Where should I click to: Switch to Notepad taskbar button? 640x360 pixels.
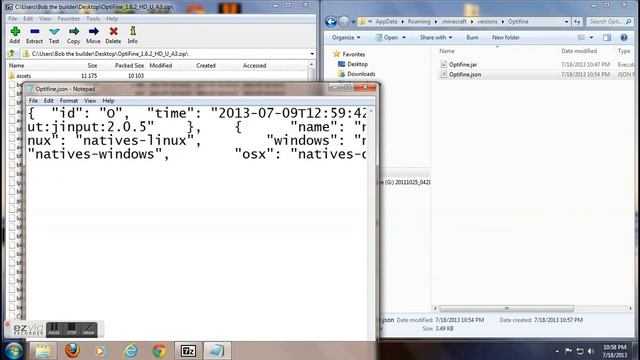[216, 351]
